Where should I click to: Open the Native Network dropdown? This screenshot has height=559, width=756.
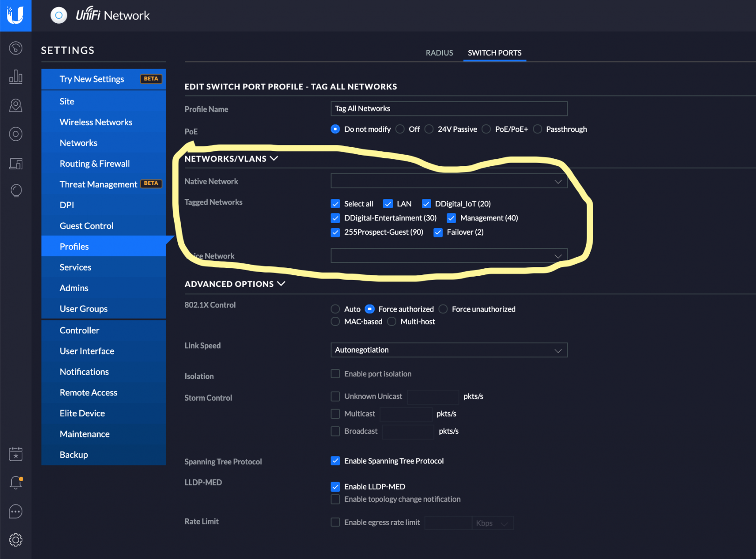point(449,181)
